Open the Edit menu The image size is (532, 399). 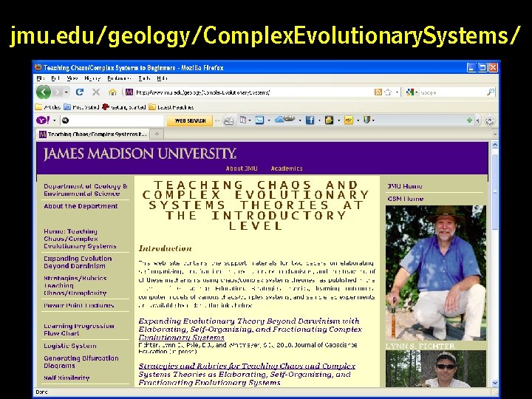tap(55, 78)
